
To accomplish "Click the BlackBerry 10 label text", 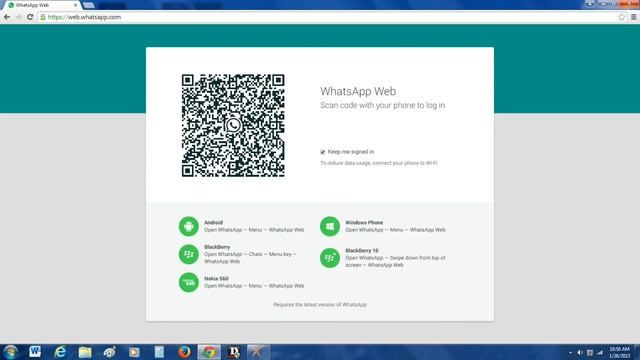I will pyautogui.click(x=362, y=251).
